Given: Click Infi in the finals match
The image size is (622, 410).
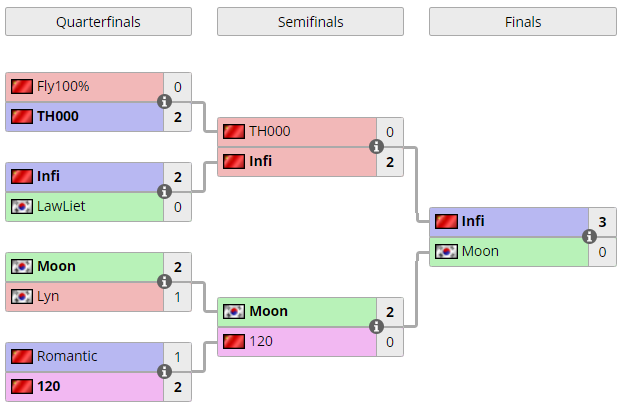Looking at the screenshot, I should click(x=473, y=221).
